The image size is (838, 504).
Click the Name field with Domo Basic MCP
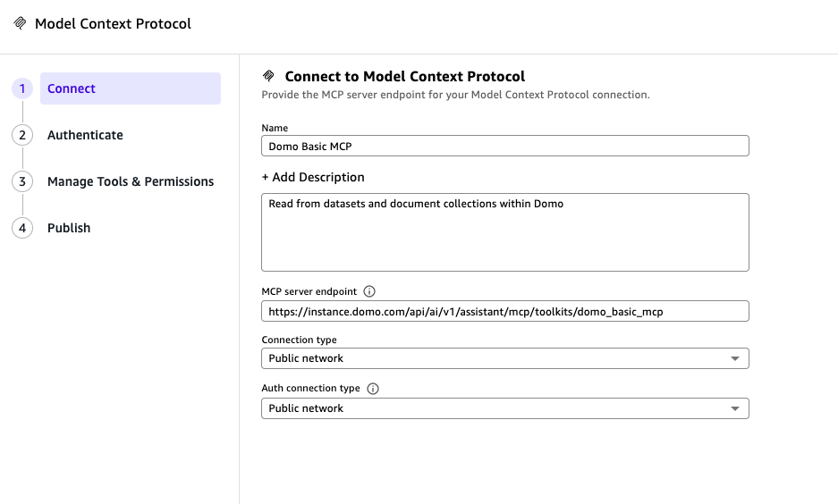click(505, 146)
